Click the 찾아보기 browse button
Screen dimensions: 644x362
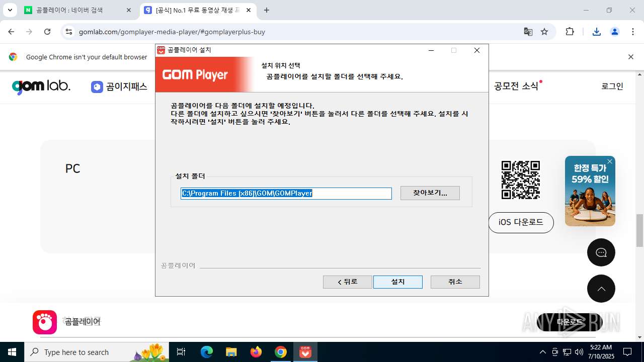click(430, 193)
